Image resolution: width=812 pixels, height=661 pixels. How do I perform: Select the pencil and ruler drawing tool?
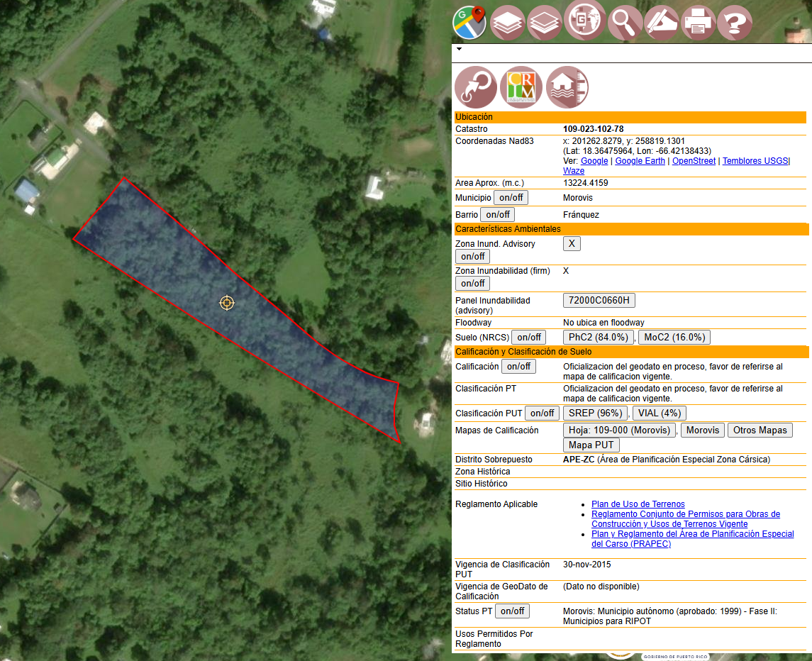662,23
